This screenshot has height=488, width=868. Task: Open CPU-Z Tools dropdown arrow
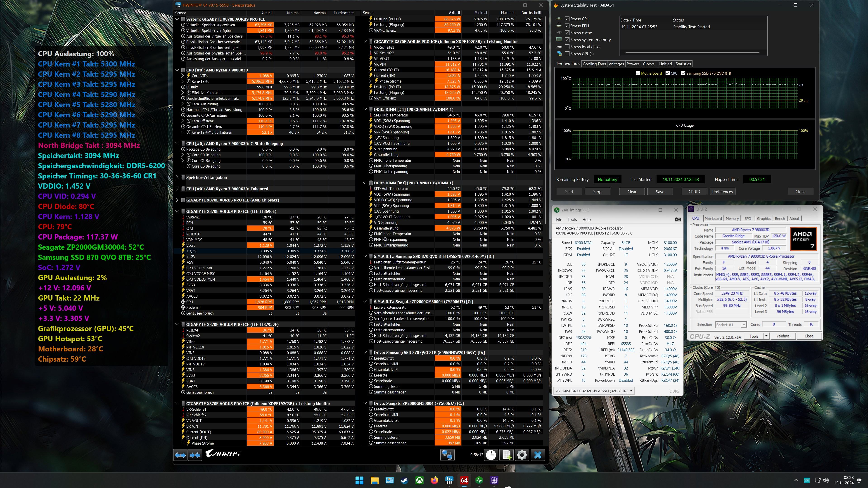pyautogui.click(x=766, y=336)
